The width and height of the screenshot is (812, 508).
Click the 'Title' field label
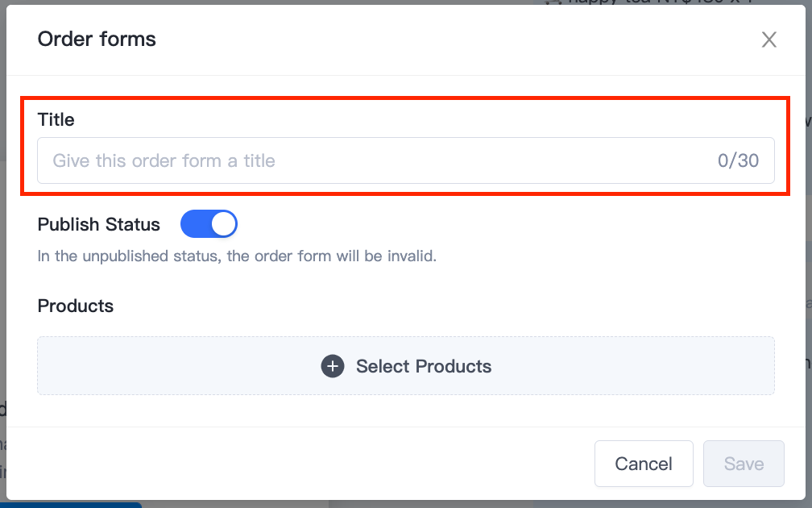[56, 119]
